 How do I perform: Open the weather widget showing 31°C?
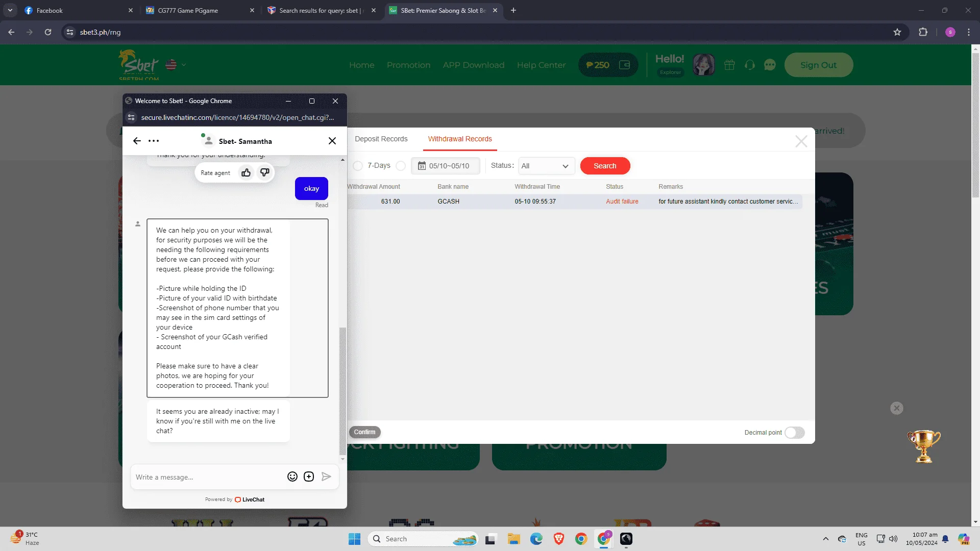point(24,538)
